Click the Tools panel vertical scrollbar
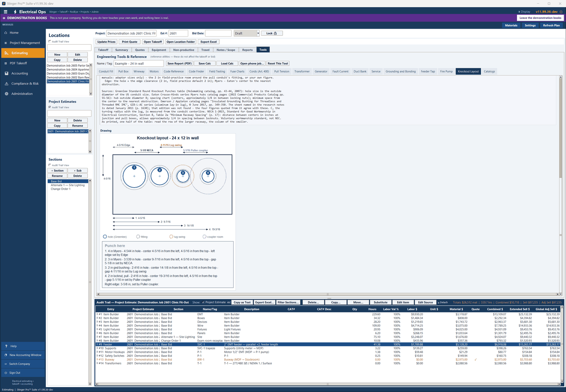 pos(561,185)
